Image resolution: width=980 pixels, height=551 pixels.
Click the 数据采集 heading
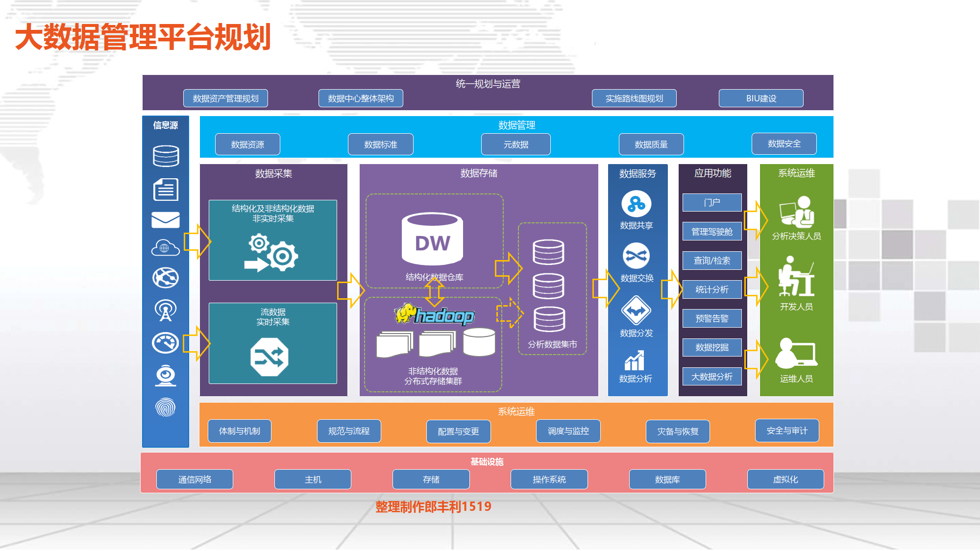click(x=273, y=173)
